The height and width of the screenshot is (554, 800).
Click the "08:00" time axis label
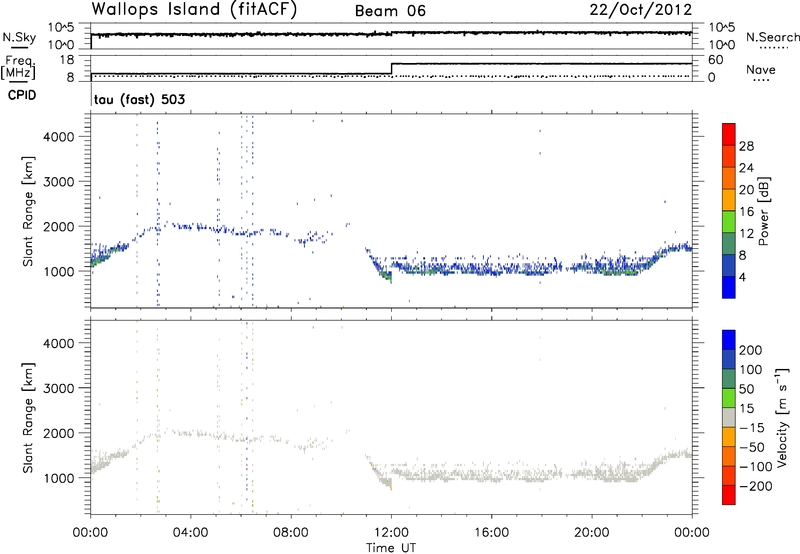point(291,533)
